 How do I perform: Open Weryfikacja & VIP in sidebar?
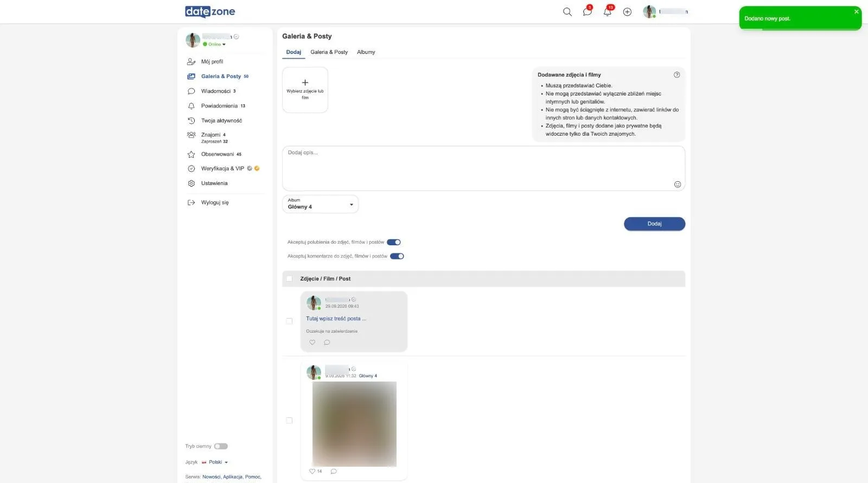[x=223, y=169]
